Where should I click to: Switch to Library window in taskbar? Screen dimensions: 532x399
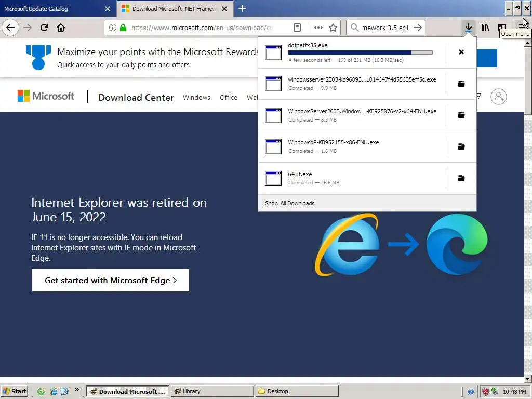(x=212, y=391)
